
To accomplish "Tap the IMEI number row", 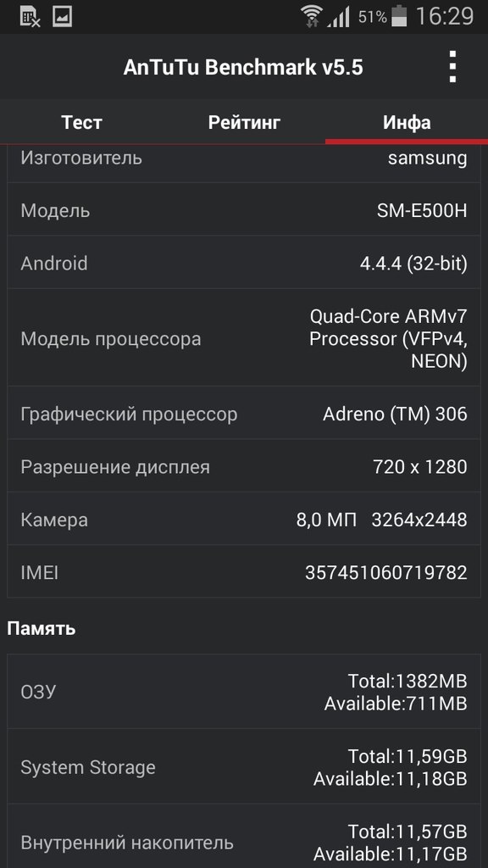I will 244,572.
